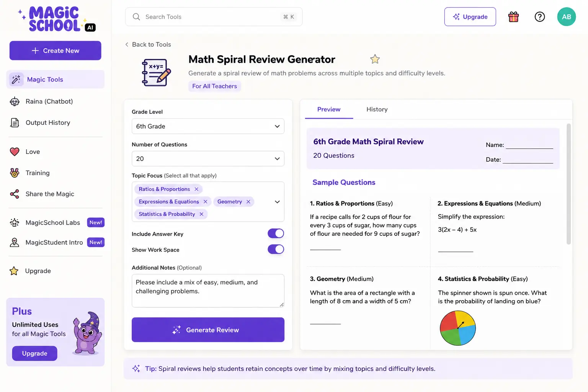The height and width of the screenshot is (392, 588).
Task: Click the preview panel vertical scrollbar
Action: pyautogui.click(x=568, y=184)
